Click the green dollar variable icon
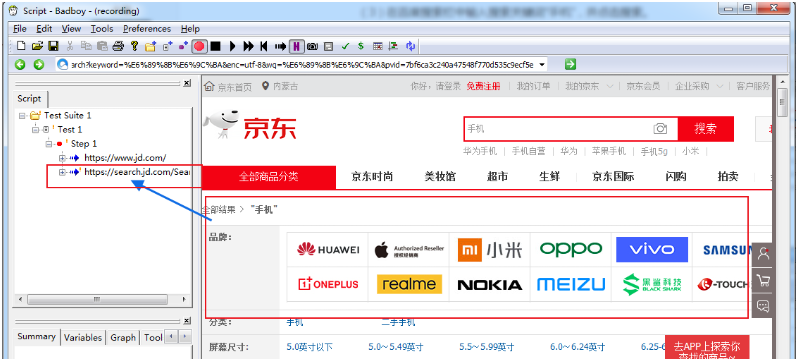The image size is (801, 364). [x=361, y=46]
